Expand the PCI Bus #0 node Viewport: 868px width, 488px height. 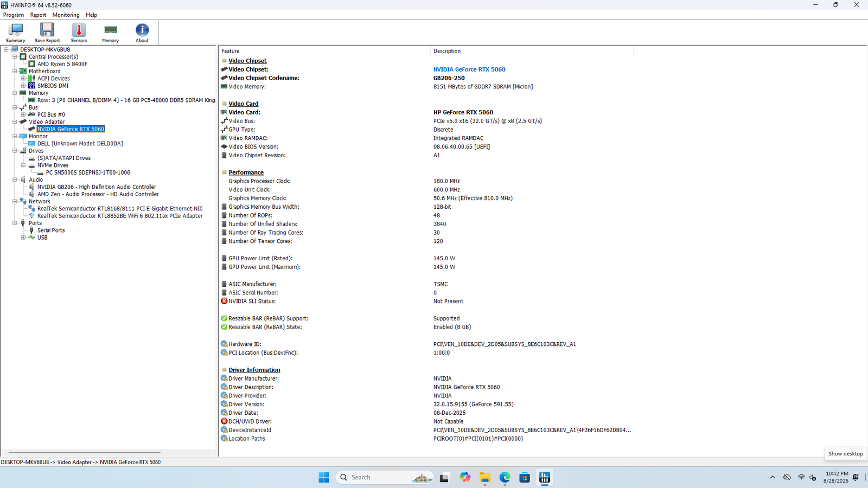point(23,114)
